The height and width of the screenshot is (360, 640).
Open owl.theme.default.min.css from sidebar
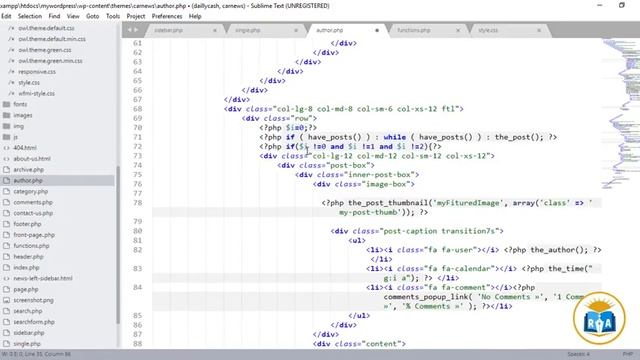click(52, 39)
